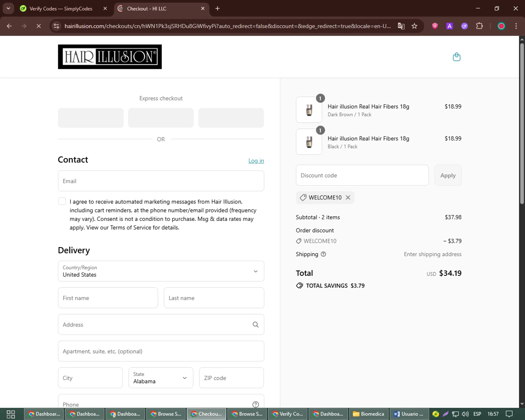525x420 pixels.
Task: Click the Last name field
Action: click(x=214, y=298)
